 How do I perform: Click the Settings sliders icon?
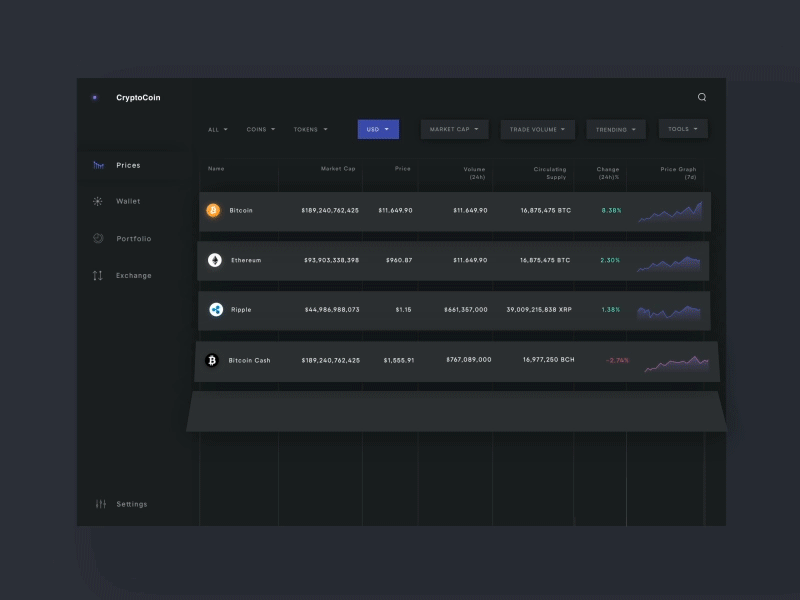point(101,504)
